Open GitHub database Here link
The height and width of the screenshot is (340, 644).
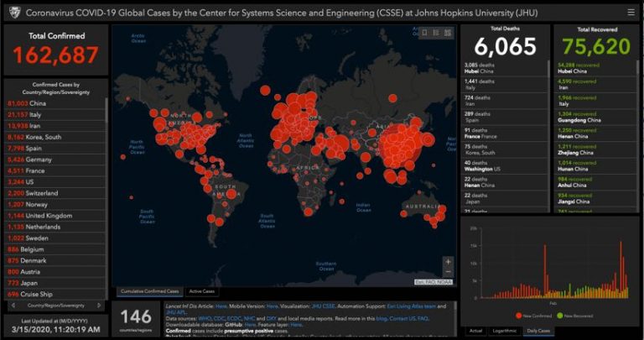(x=250, y=324)
